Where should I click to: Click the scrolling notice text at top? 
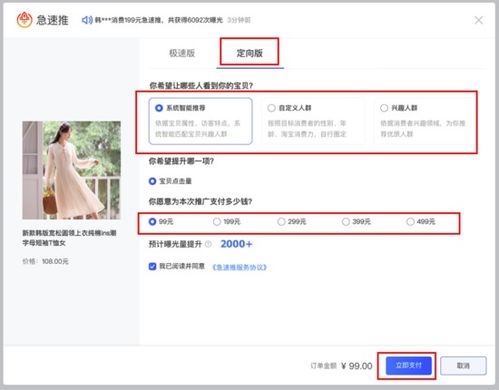pos(159,20)
